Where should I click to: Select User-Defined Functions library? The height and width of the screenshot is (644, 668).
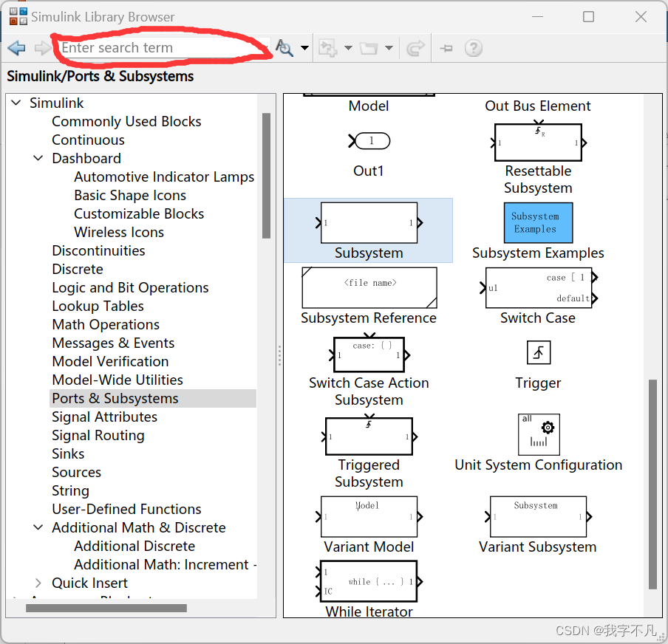pos(126,509)
